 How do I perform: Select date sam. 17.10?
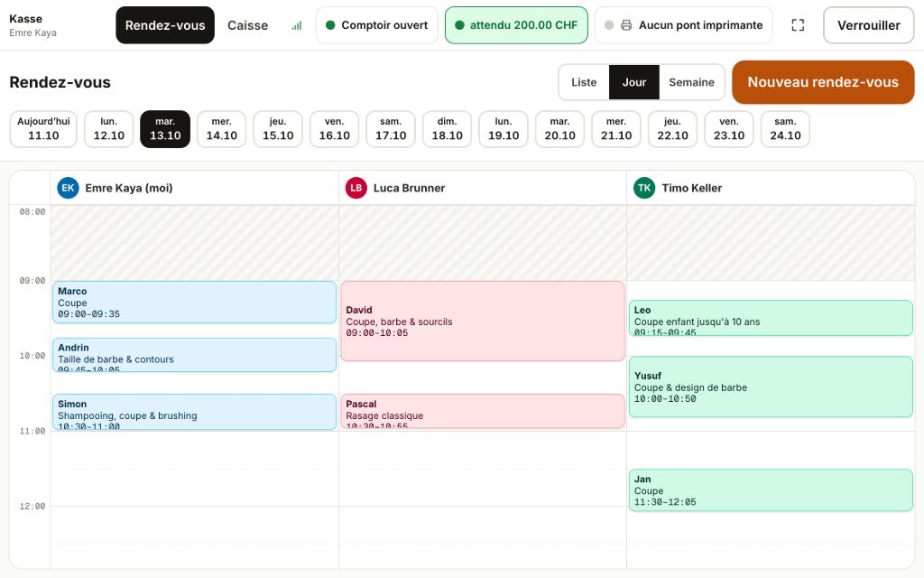coord(391,128)
